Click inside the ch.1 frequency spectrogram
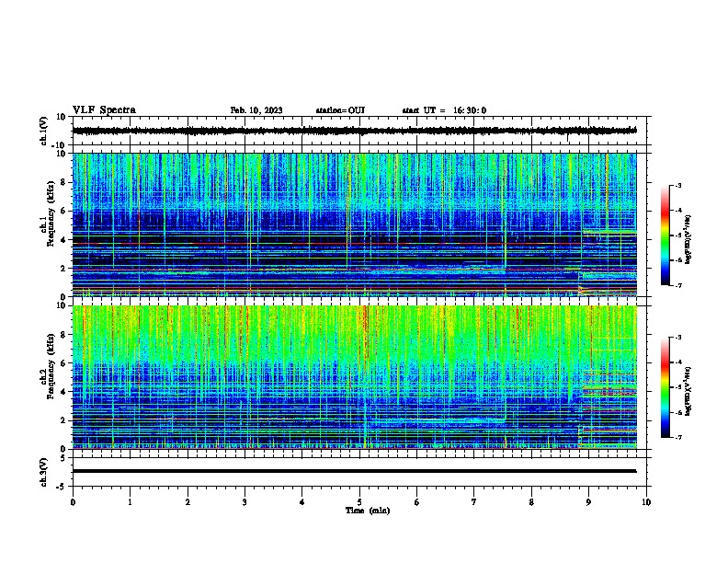Image resolution: width=728 pixels, height=563 pixels. (354, 224)
